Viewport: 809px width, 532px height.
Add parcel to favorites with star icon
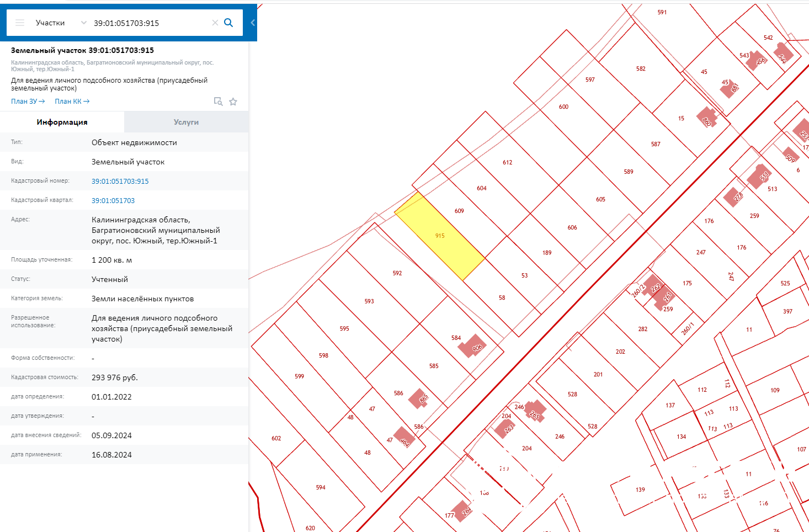233,102
